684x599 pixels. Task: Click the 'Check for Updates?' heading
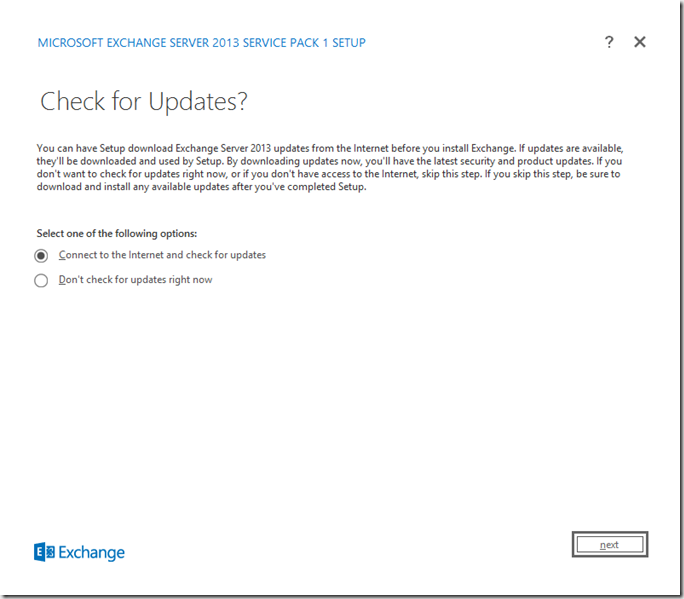click(143, 101)
